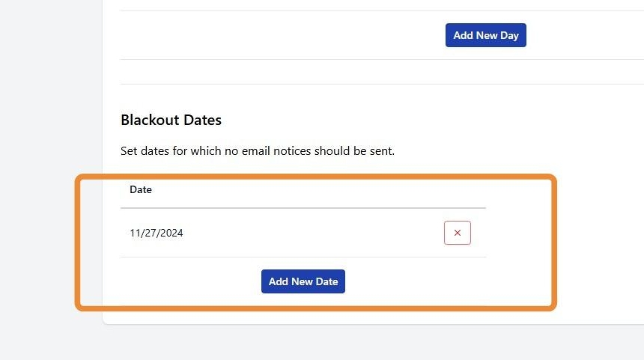Select the Date column header
Screen dimensions: 644x360
point(141,190)
